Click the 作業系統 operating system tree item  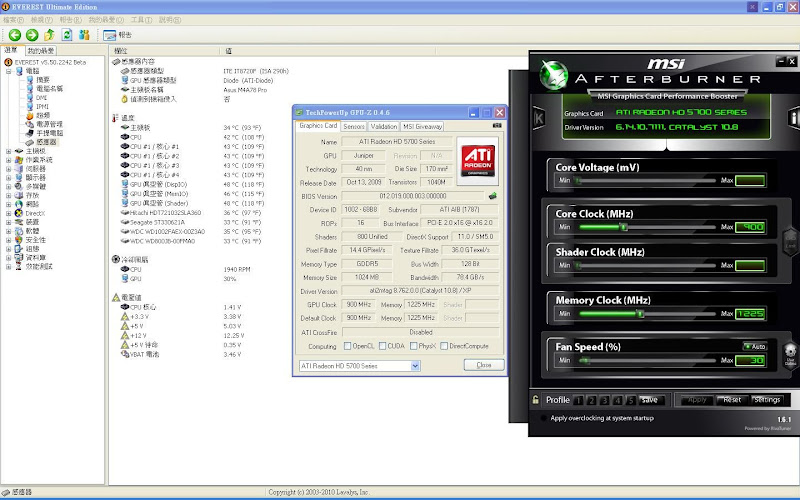click(x=39, y=160)
